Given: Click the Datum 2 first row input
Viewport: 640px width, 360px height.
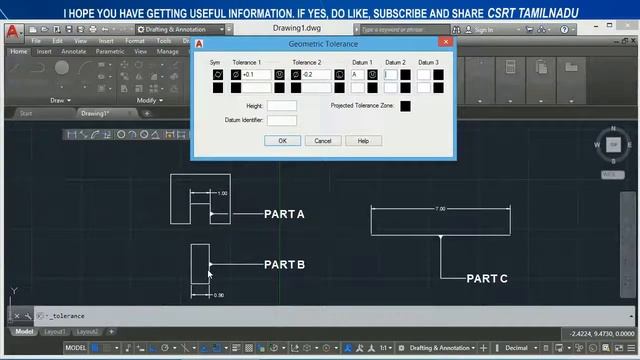Looking at the screenshot, I should point(391,75).
